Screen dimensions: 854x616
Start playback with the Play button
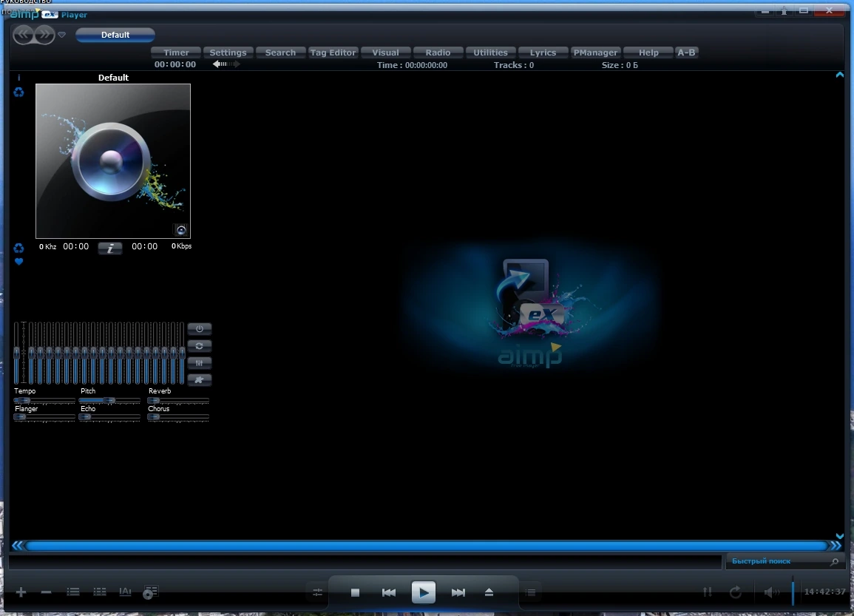click(x=423, y=592)
